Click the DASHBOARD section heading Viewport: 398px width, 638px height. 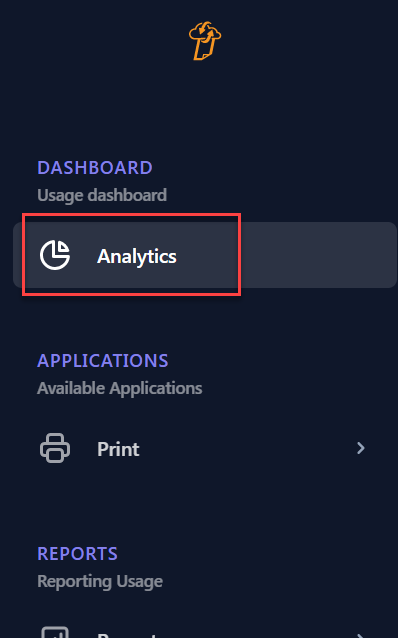[x=95, y=168]
